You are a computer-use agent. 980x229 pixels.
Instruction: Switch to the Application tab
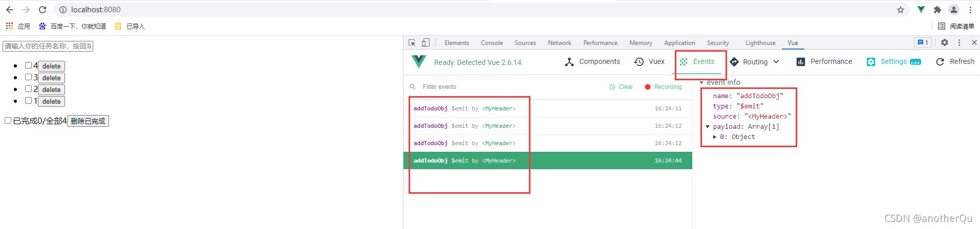(x=679, y=43)
